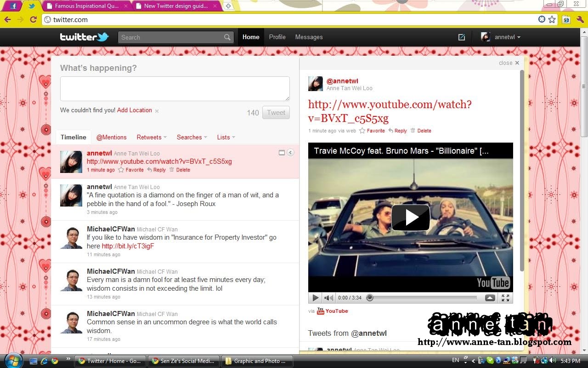Open the youtube.com link in timeline tweet
Screen dimensions: 588x368
(x=159, y=161)
